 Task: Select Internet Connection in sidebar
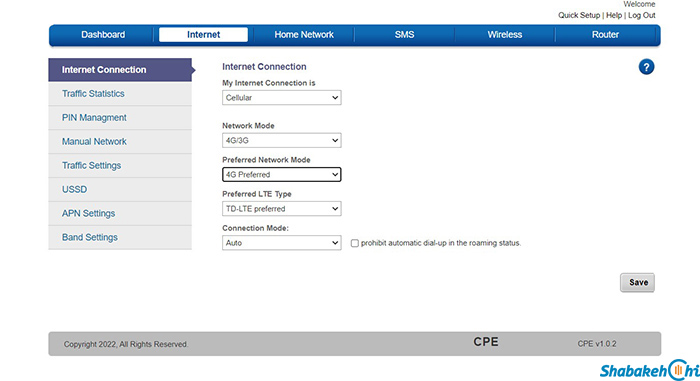[x=120, y=70]
